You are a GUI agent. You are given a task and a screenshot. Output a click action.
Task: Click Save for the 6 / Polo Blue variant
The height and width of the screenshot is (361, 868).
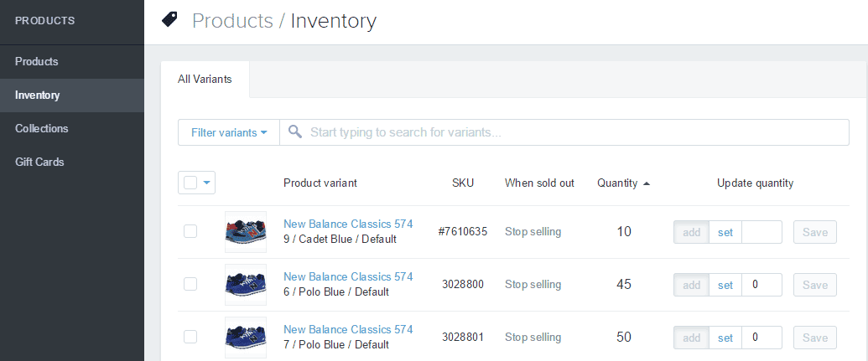tap(815, 286)
